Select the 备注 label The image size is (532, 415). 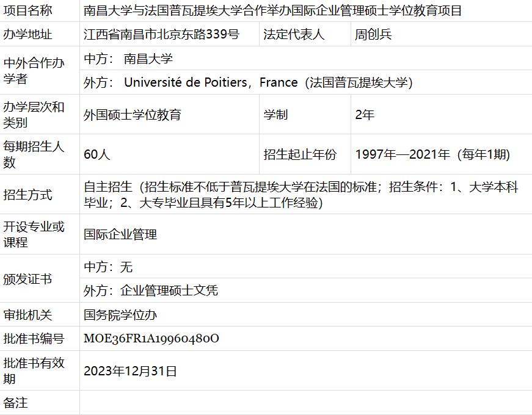pyautogui.click(x=15, y=403)
